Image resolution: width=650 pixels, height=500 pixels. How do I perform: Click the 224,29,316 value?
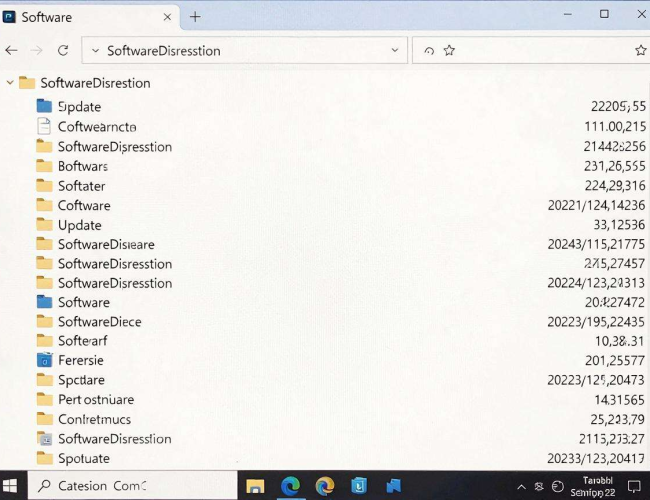coord(615,186)
